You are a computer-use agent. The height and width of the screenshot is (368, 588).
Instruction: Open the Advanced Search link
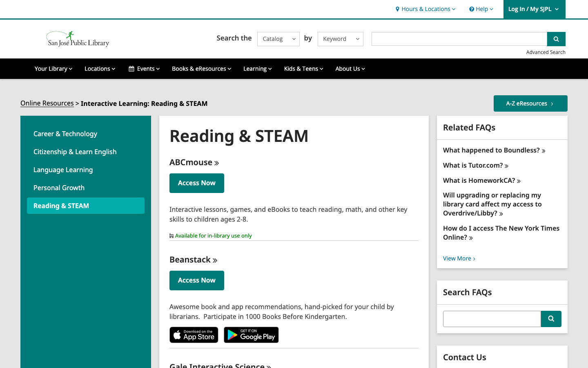coord(546,52)
